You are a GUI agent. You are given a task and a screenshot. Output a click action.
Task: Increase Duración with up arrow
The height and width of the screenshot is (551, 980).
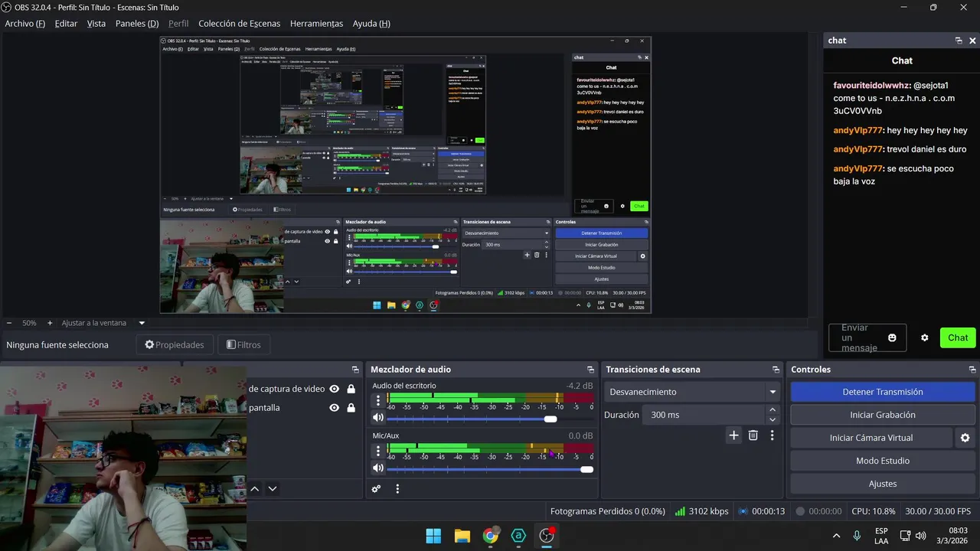[x=772, y=410]
